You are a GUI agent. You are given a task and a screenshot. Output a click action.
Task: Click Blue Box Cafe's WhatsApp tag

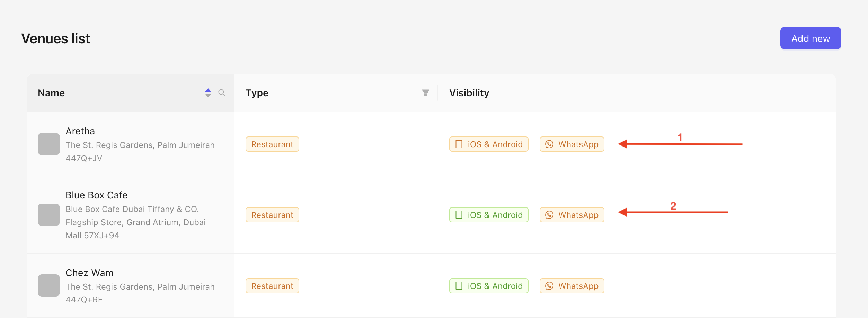572,215
